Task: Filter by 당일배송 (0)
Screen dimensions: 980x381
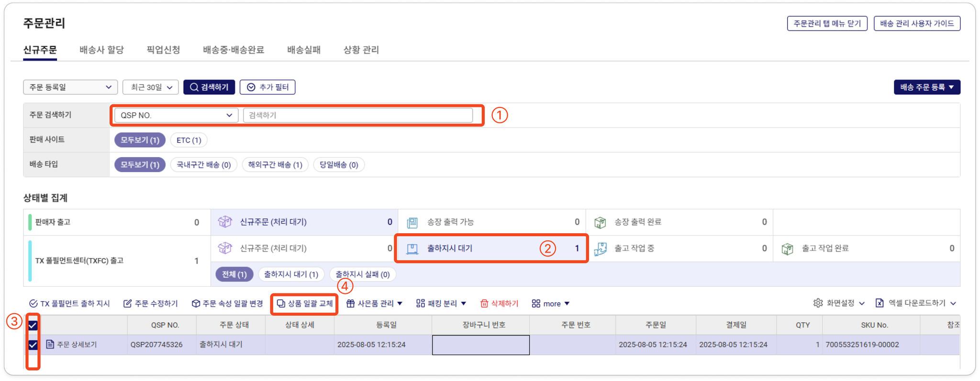Action: (339, 165)
